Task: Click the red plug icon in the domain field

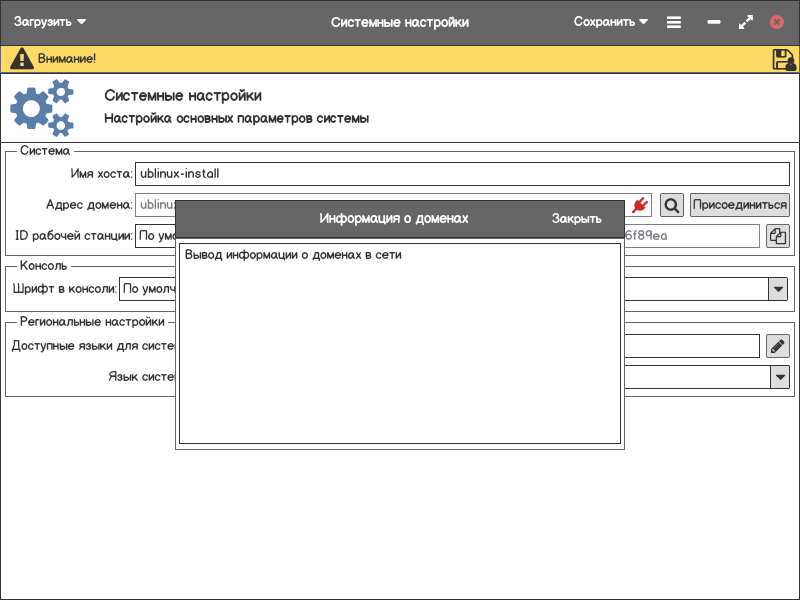Action: (641, 205)
